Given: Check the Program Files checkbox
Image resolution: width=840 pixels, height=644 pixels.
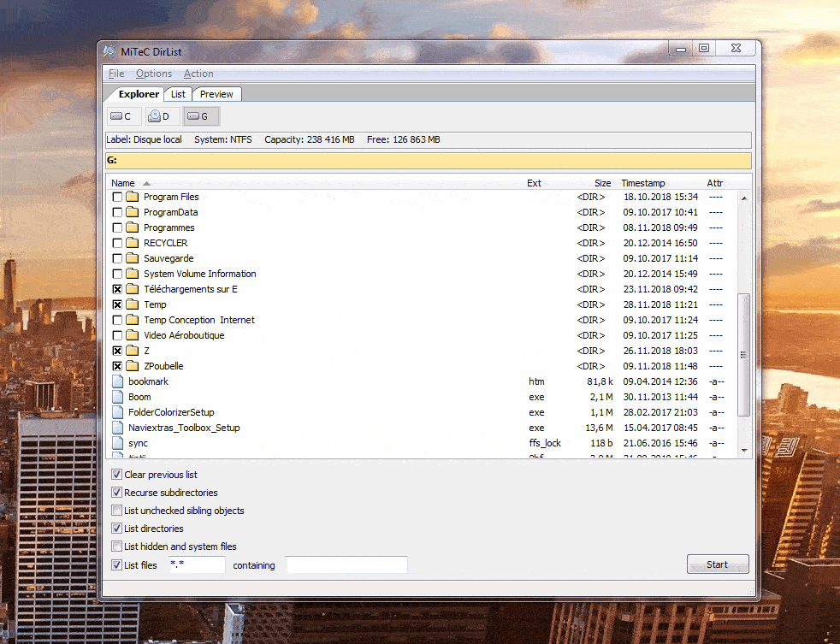Looking at the screenshot, I should [x=117, y=198].
